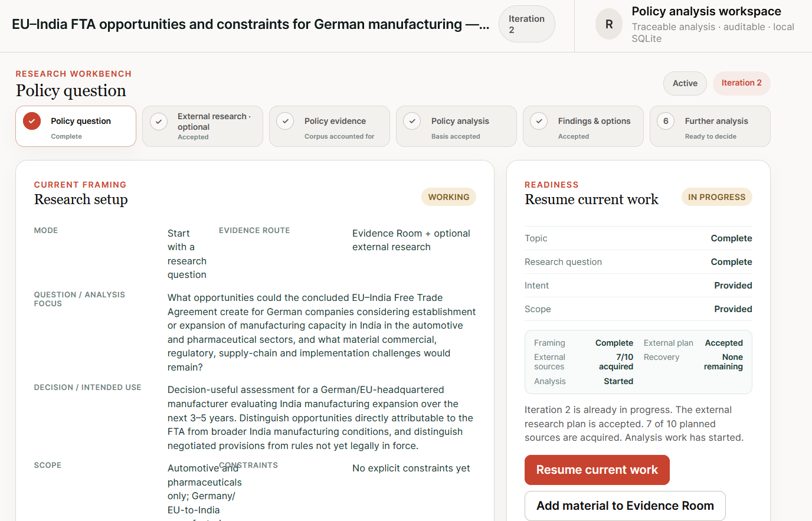Screen dimensions: 812x521
Task: Click the Policy analysis workspace heading
Action: pyautogui.click(x=706, y=11)
